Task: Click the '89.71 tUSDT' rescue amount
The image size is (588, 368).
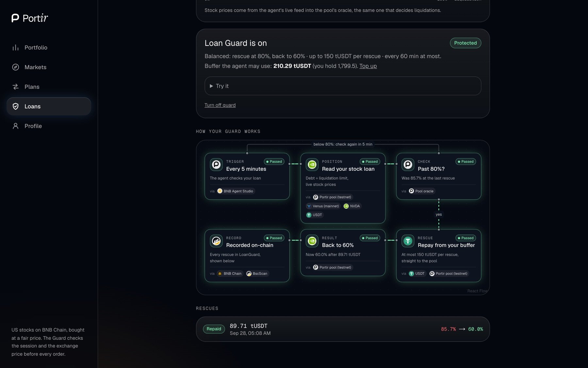Action: coord(248,326)
